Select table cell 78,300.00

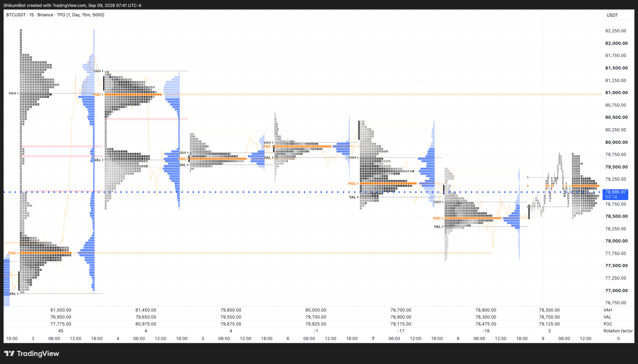click(486, 317)
